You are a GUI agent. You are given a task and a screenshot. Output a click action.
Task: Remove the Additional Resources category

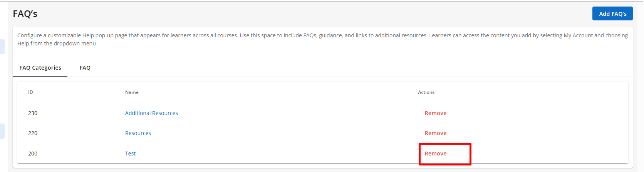[x=435, y=113]
